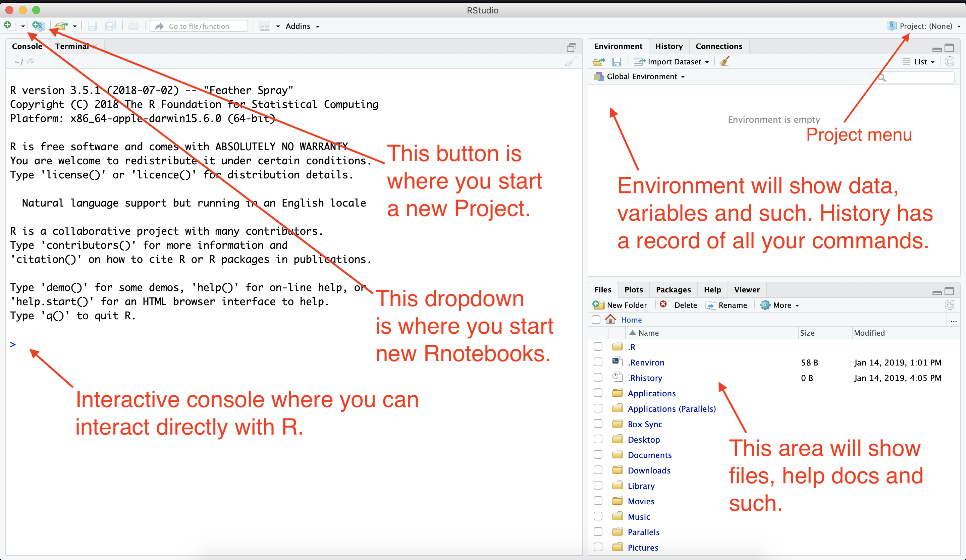This screenshot has width=966, height=560.
Task: Click the Home directory house icon
Action: [x=610, y=319]
